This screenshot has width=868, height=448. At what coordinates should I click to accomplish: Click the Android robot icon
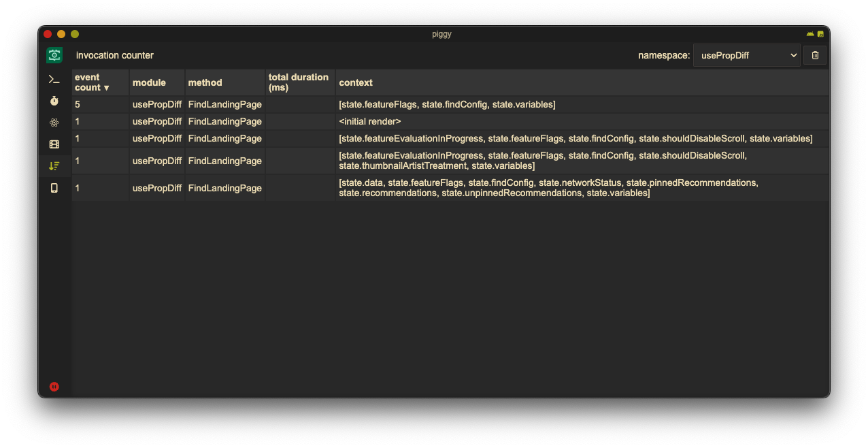click(810, 34)
